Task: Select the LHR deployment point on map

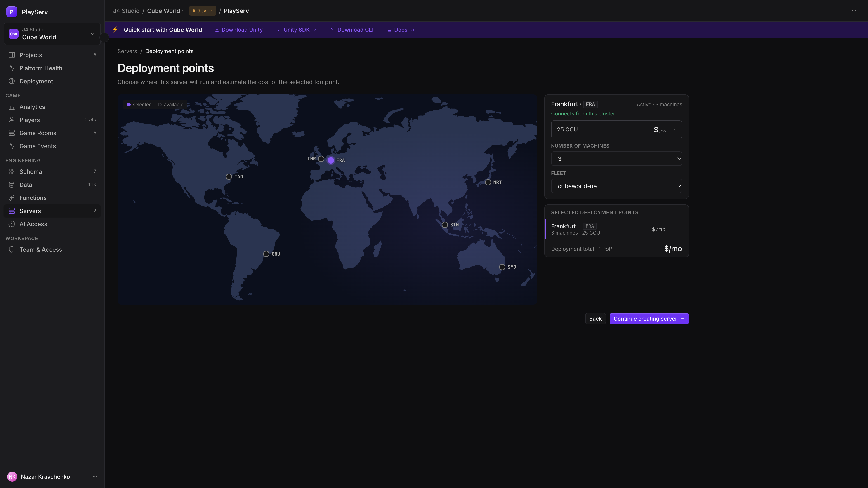Action: tap(321, 159)
